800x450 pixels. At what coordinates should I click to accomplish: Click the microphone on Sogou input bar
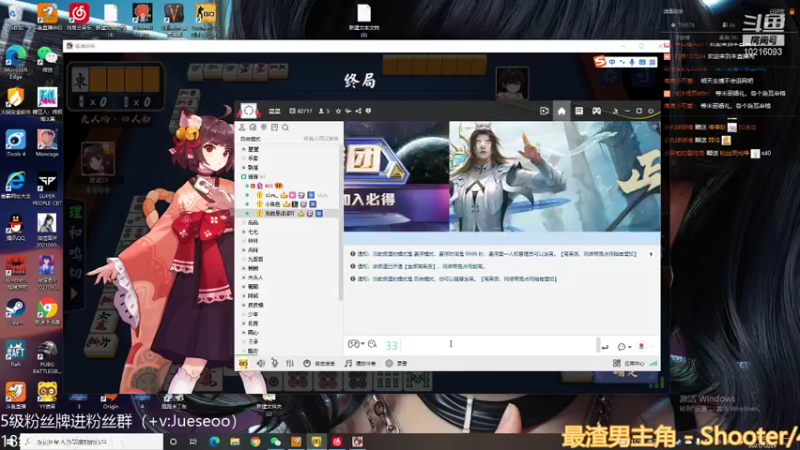coord(632,62)
